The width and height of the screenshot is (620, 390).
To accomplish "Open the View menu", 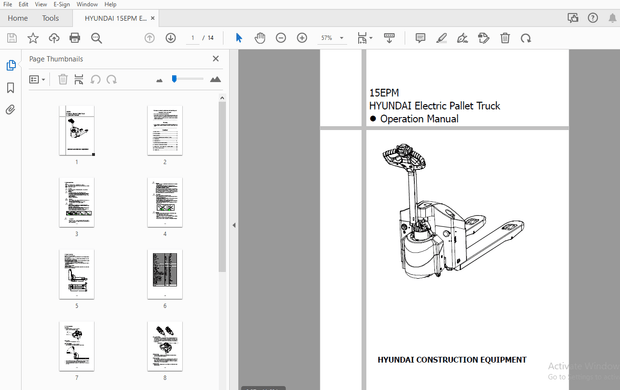I will click(x=41, y=4).
